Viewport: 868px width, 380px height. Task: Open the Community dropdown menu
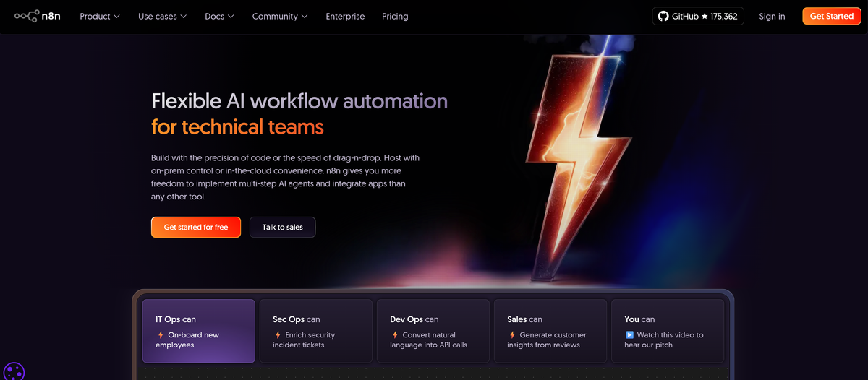(279, 16)
